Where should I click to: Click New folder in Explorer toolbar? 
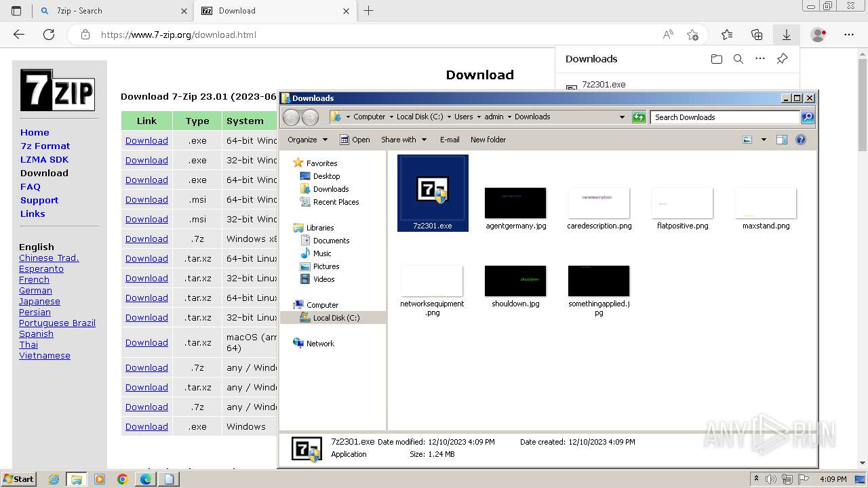(488, 140)
